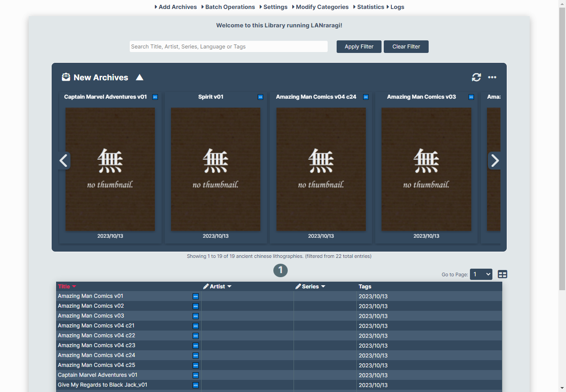This screenshot has height=392, width=566.
Task: Open Amazing Man Comics v04 c24 carousel cover
Action: pyautogui.click(x=321, y=170)
